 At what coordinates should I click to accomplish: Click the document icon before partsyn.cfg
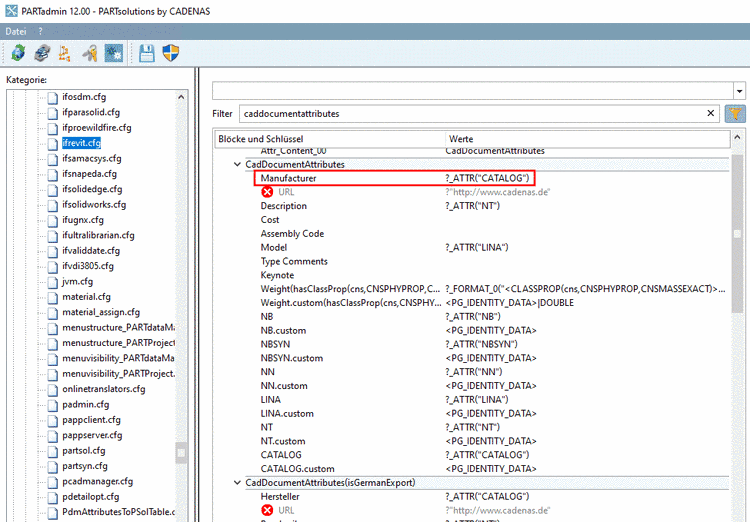coord(53,466)
